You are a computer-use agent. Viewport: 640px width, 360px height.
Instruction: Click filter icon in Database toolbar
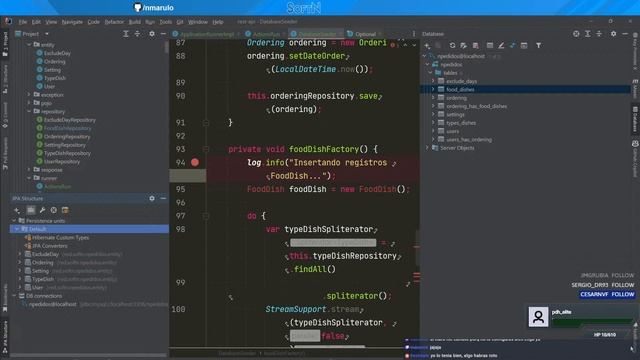tap(538, 46)
